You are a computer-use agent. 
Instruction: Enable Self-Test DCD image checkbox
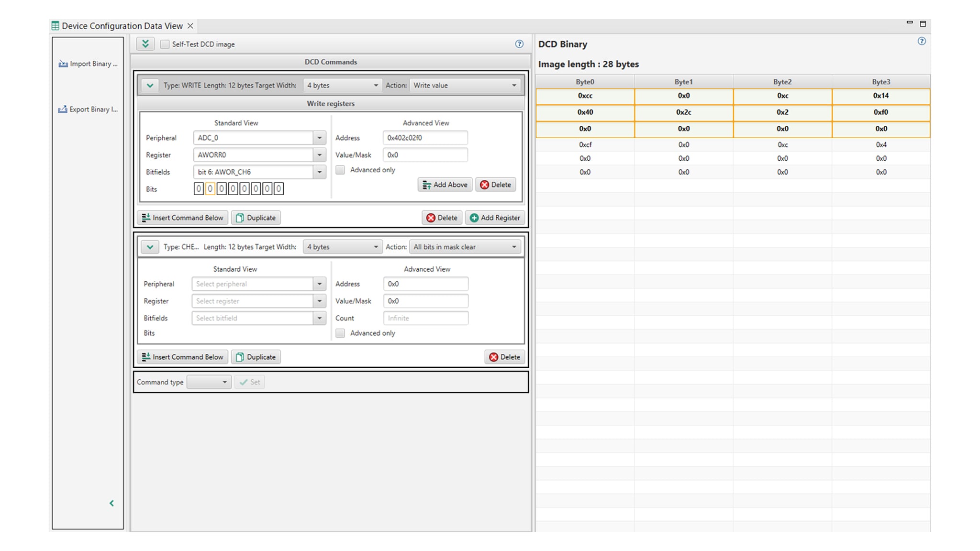[x=165, y=44]
